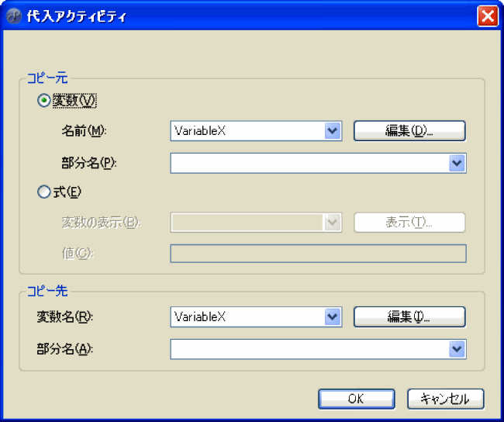Confirm with the OK button

coord(357,400)
